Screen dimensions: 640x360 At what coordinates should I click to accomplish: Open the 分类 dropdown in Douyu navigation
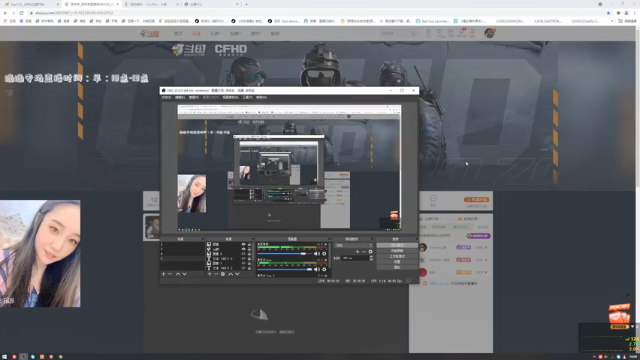pyautogui.click(x=215, y=33)
